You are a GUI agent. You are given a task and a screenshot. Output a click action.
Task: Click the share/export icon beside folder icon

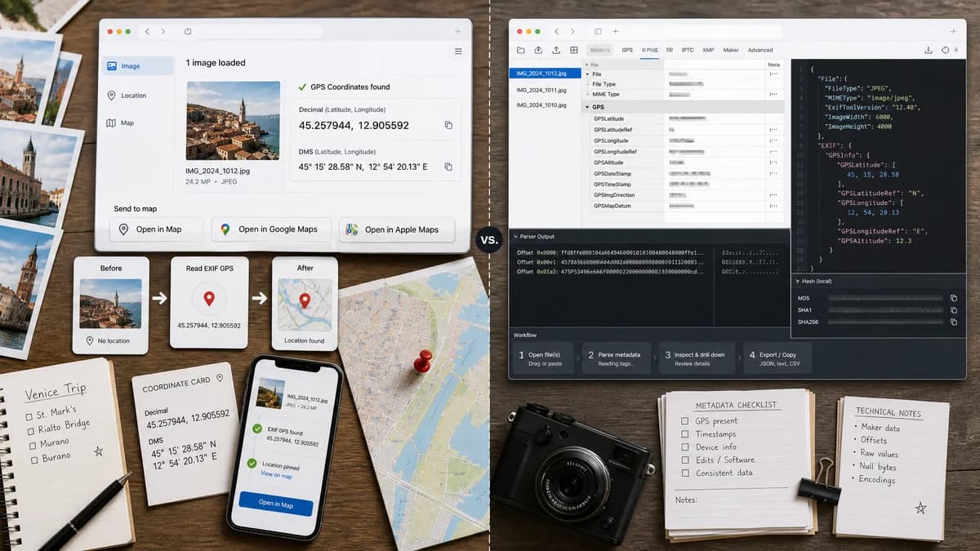pyautogui.click(x=539, y=50)
